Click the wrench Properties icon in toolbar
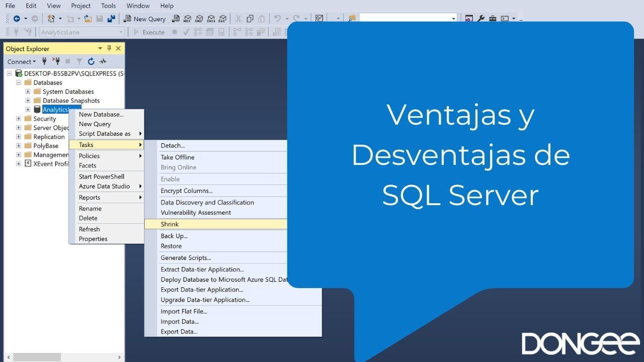The height and width of the screenshot is (362, 644). point(481,19)
